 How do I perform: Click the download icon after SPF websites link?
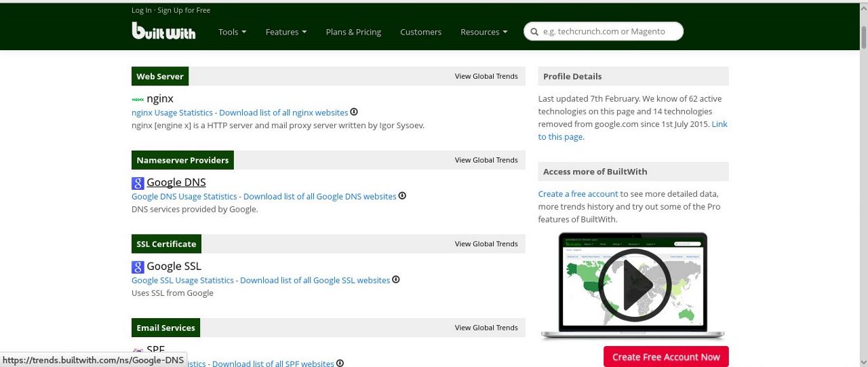(x=340, y=363)
